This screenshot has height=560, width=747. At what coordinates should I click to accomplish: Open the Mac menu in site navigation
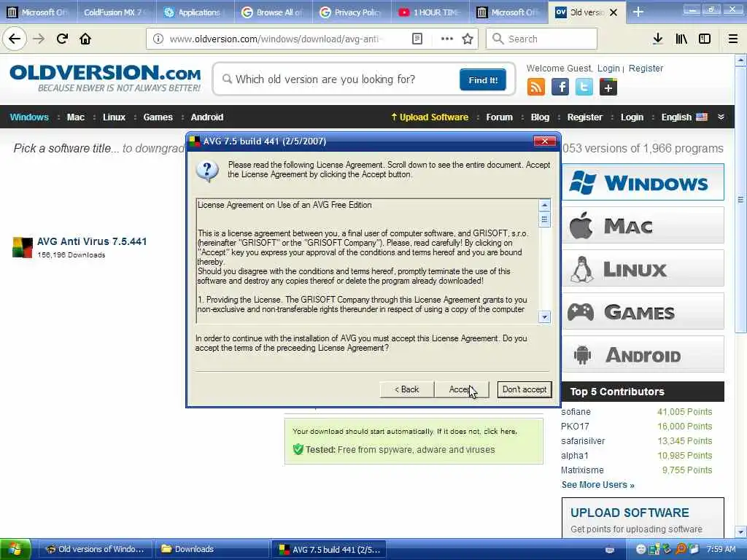75,117
